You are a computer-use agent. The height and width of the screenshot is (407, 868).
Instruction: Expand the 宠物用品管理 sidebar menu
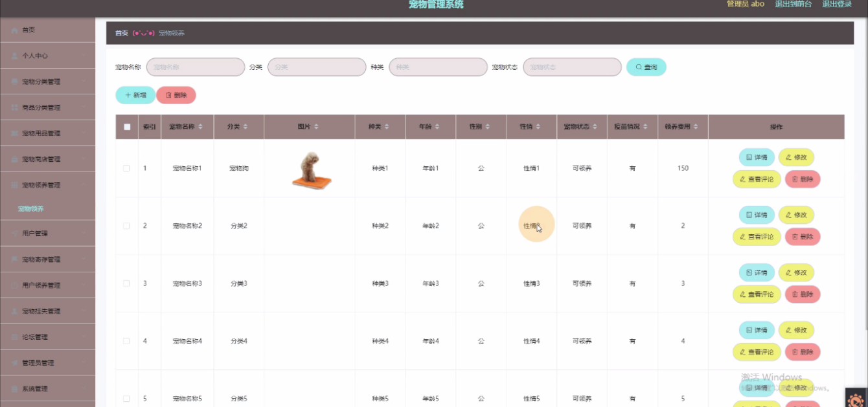click(x=47, y=133)
